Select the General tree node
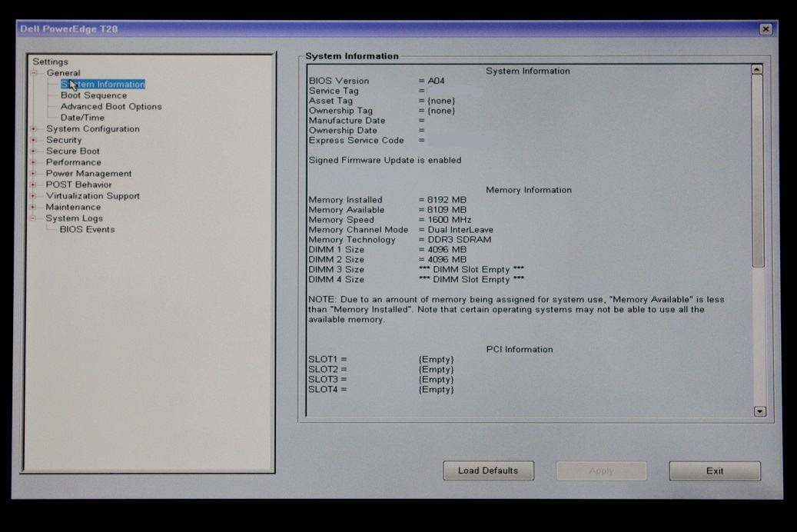Screen dimensions: 797x532 point(63,73)
